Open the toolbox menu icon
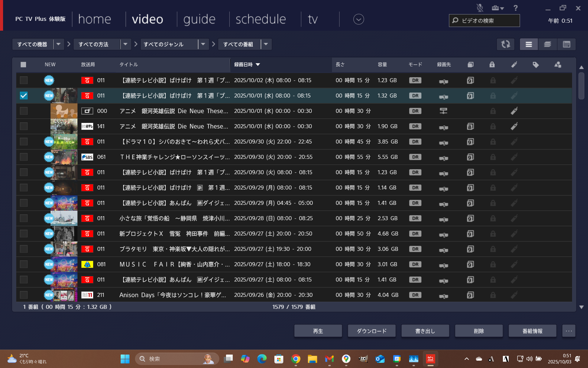 pos(497,8)
